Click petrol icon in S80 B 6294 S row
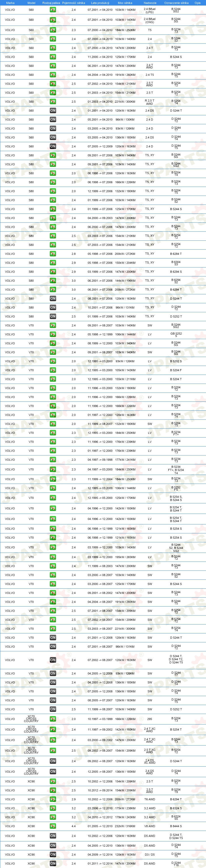Screen dimensions: 206x868 coord(53,272)
